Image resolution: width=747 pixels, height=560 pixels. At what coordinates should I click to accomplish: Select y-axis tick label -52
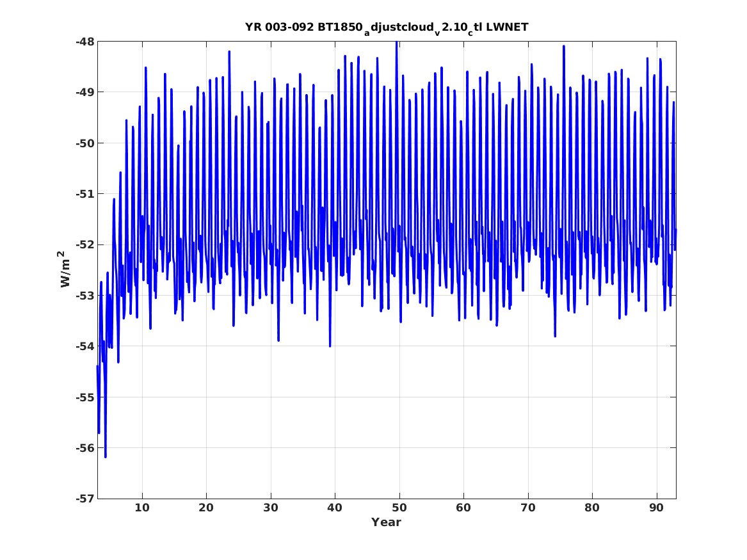coord(85,244)
